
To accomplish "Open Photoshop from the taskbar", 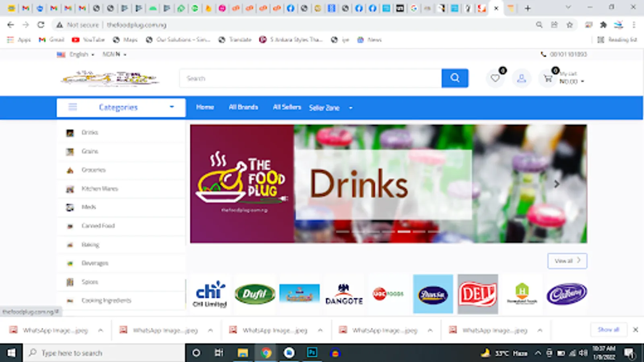I will pos(312,353).
